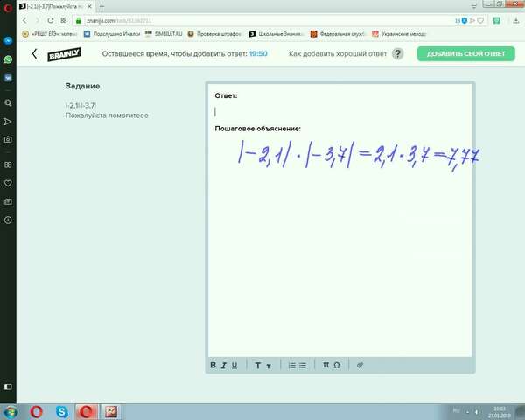The width and height of the screenshot is (525, 420).
Task: Open the Школьные Знания bookmark
Action: point(276,34)
